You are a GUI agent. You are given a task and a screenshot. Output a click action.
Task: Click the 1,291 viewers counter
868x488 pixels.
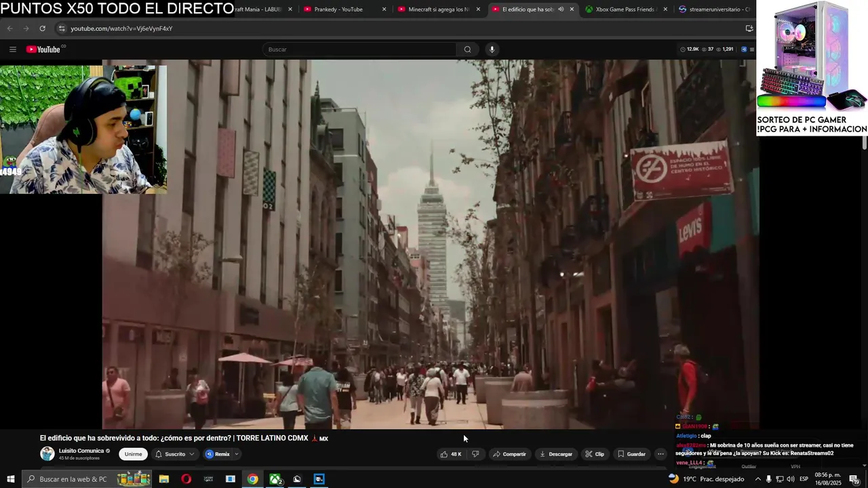[724, 49]
